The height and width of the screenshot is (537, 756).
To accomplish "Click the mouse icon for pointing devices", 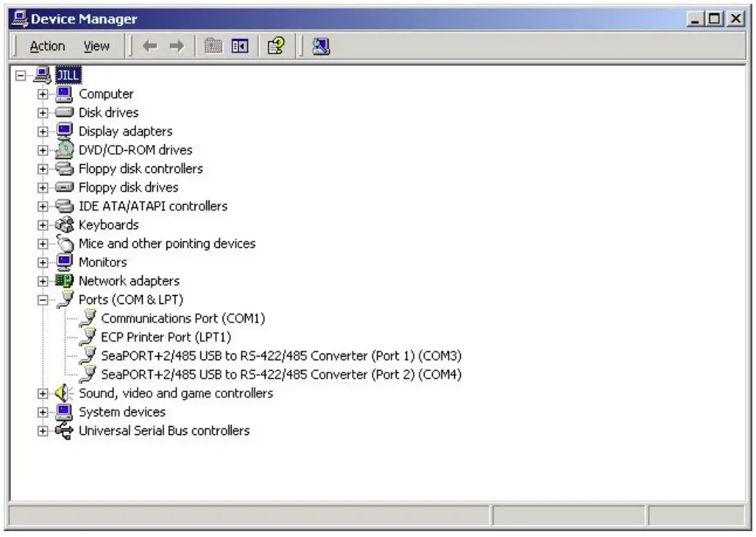I will (x=64, y=243).
